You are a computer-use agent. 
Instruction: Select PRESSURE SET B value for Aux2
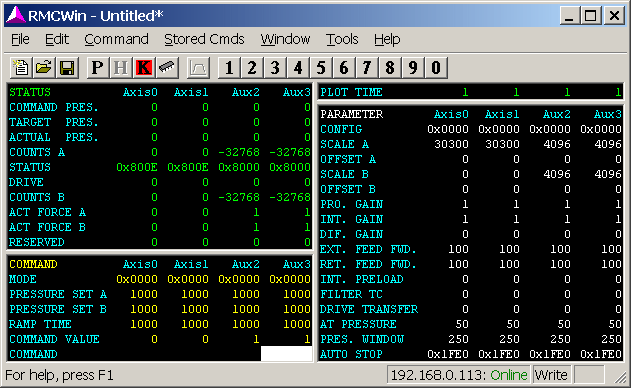246,309
